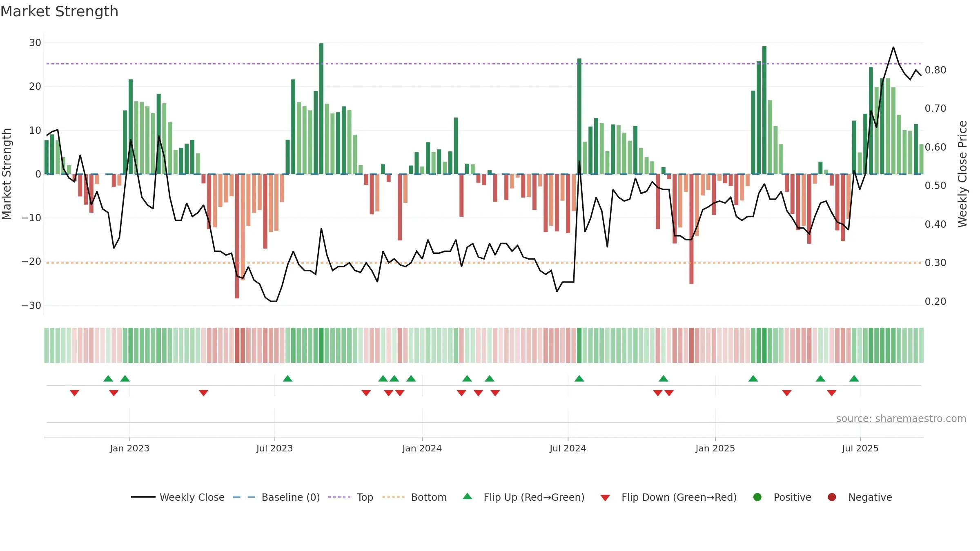Click the deepest red bar near −28

[x=237, y=236]
